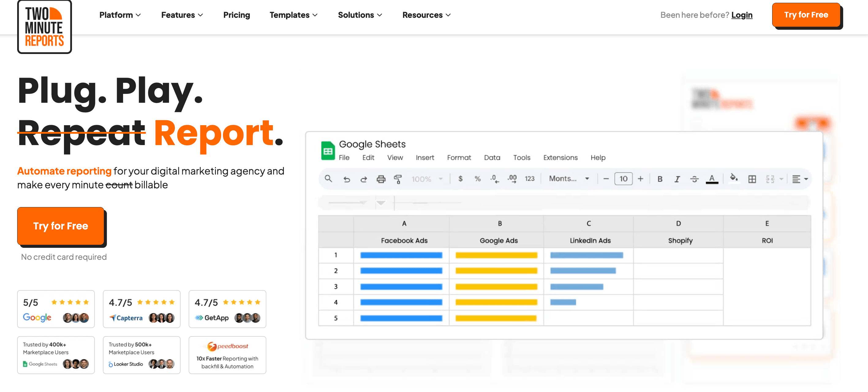Open the Monts... font family dropdown
Image resolution: width=868 pixels, height=392 pixels.
(x=569, y=179)
